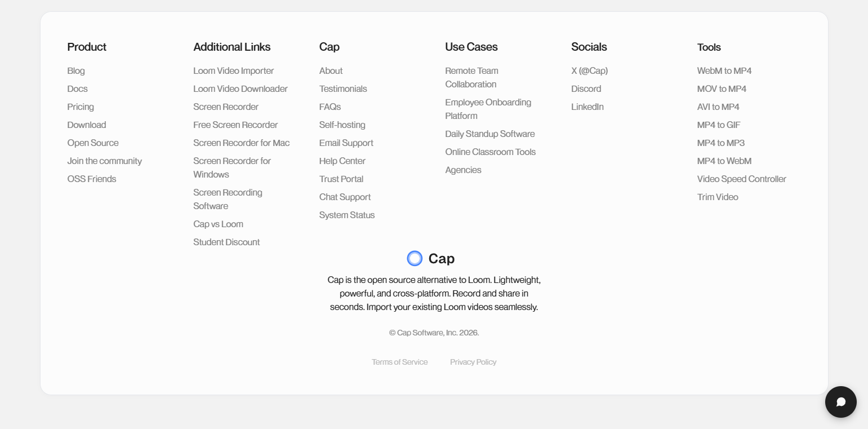Check out OSS Friends

click(91, 179)
